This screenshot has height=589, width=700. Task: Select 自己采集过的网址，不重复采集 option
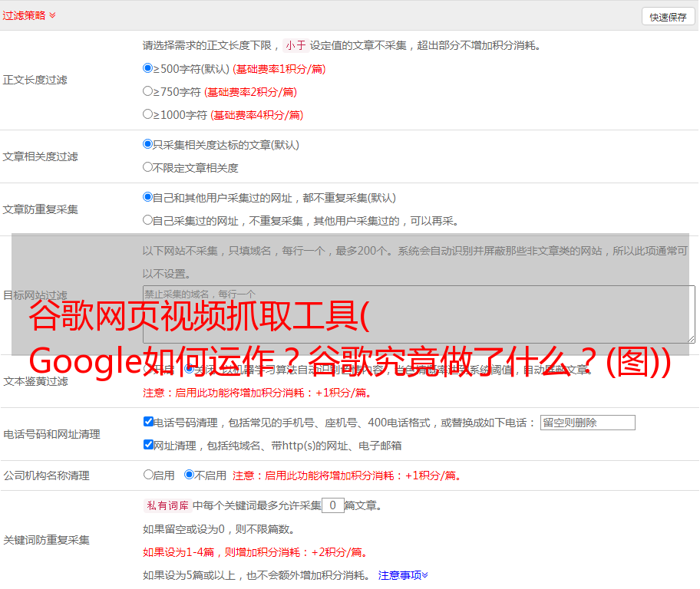click(148, 220)
